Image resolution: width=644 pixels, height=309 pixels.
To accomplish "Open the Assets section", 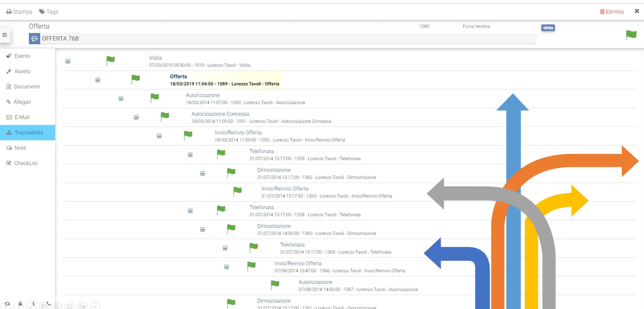I will [x=22, y=71].
